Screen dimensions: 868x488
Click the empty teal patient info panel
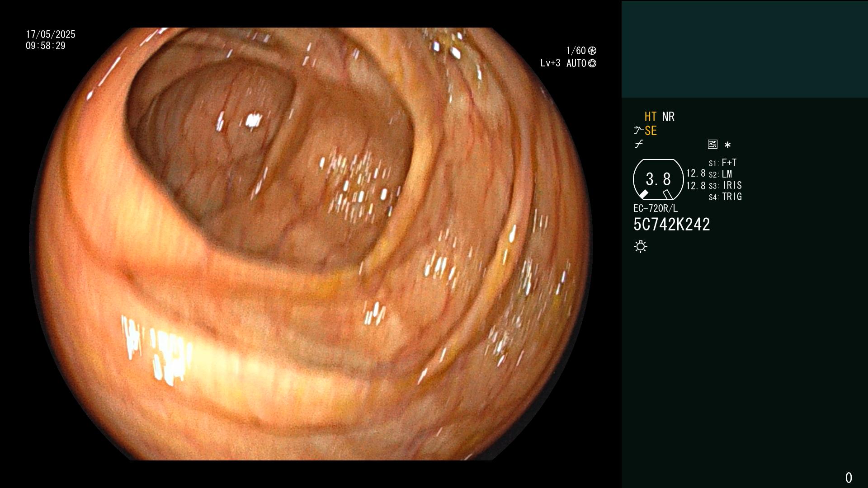point(745,49)
